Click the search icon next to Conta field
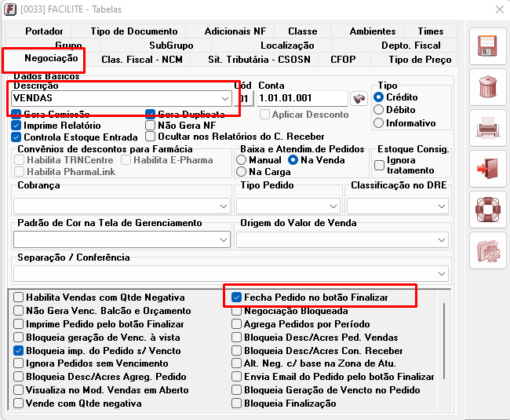 359,99
